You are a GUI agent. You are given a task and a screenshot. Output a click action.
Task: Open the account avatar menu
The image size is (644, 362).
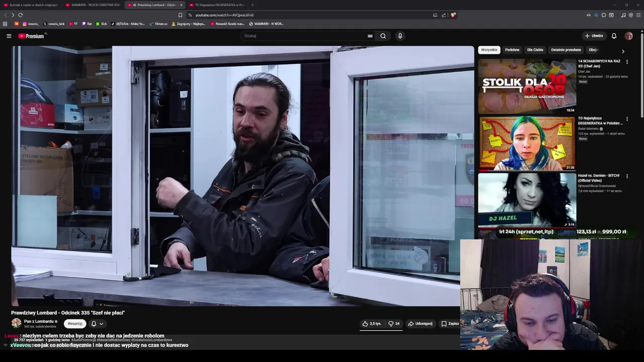(x=628, y=36)
